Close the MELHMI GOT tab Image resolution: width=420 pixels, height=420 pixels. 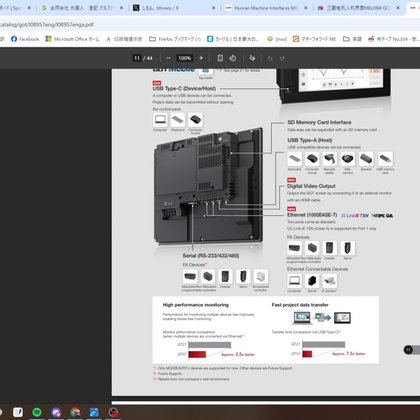point(398,8)
